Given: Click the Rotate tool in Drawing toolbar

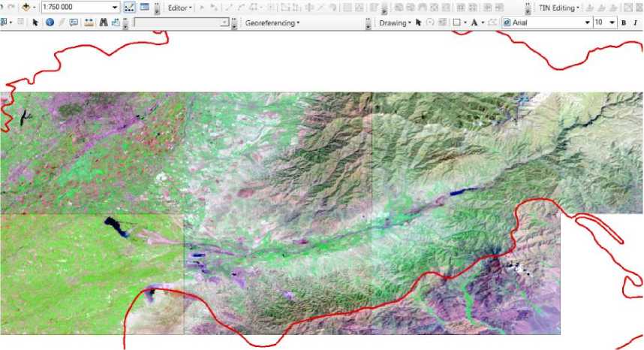Looking at the screenshot, I should (x=430, y=23).
